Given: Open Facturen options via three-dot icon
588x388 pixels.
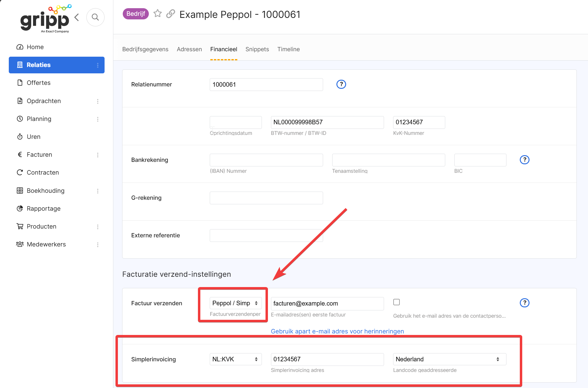Looking at the screenshot, I should 98,155.
